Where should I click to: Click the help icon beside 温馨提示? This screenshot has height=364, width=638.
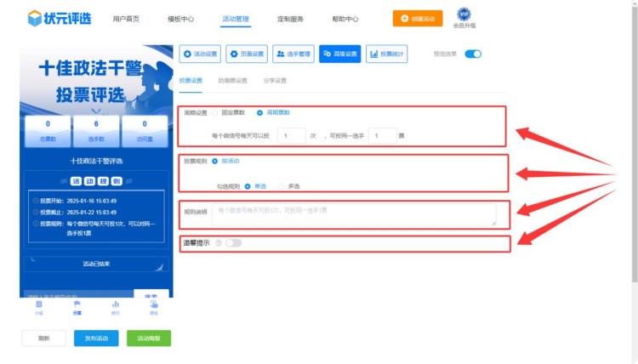coord(219,243)
